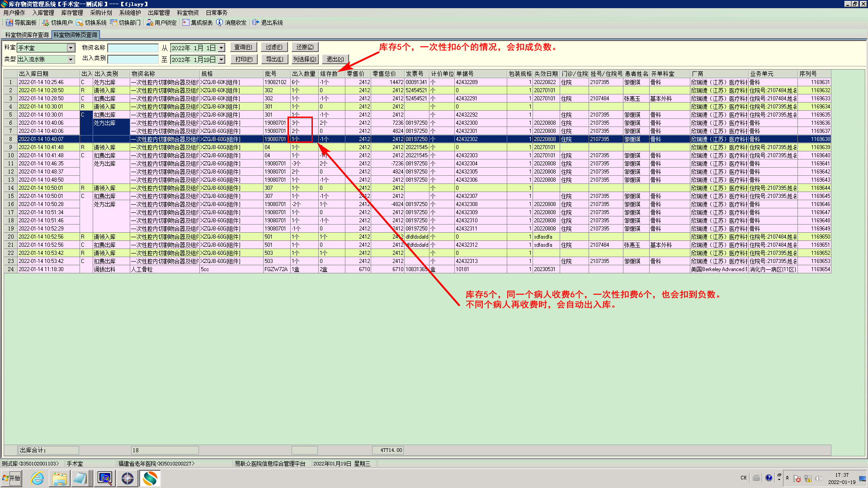Open the 导航面板 navigation panel icon
The width and height of the screenshot is (868, 488).
[x=9, y=23]
